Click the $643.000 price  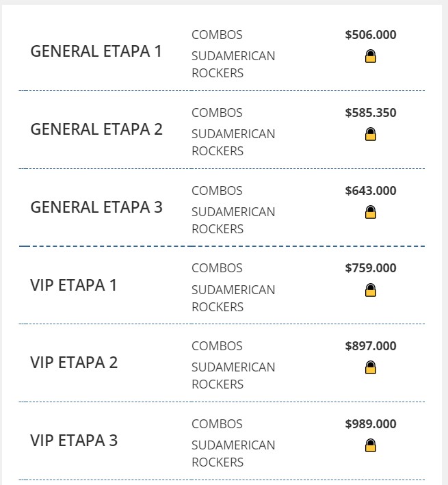pos(371,191)
